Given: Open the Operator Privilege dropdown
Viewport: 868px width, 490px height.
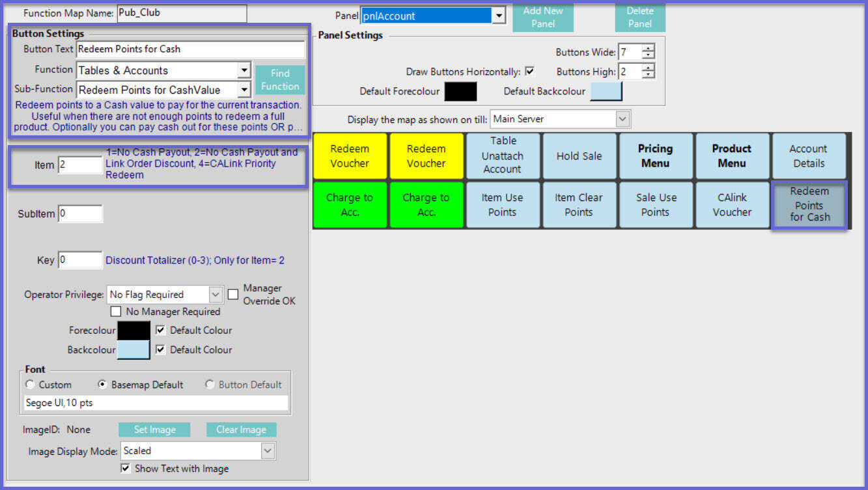Looking at the screenshot, I should coord(216,295).
